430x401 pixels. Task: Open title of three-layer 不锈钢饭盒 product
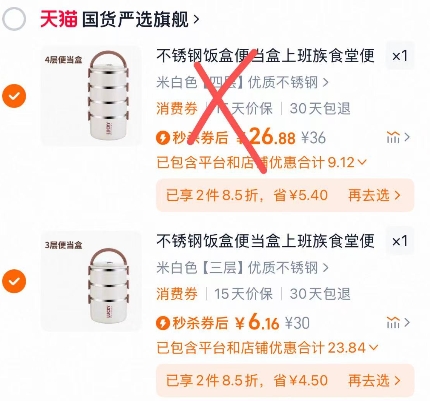266,241
